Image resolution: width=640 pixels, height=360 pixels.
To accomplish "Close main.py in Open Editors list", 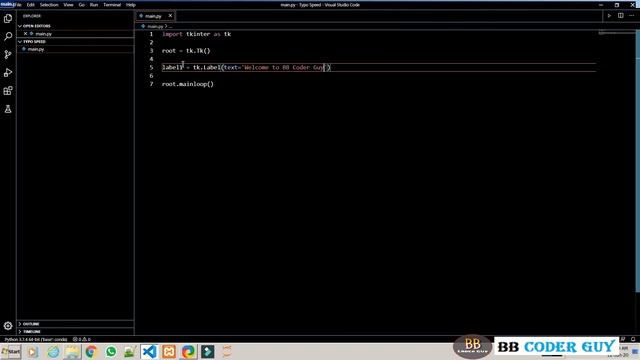I will tap(25, 34).
